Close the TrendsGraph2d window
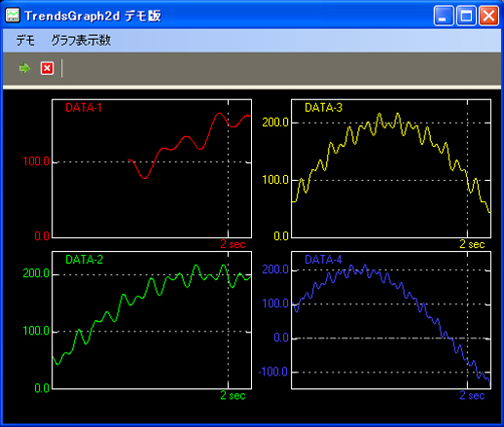 click(x=488, y=16)
